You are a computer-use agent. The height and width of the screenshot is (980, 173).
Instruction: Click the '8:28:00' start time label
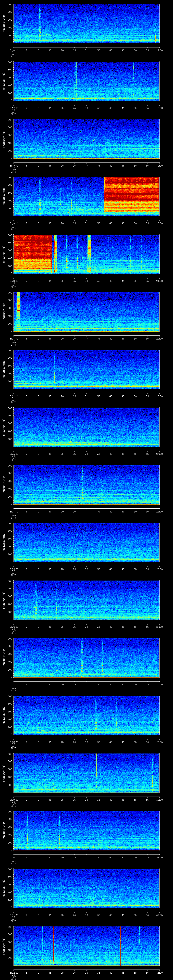(x=14, y=742)
